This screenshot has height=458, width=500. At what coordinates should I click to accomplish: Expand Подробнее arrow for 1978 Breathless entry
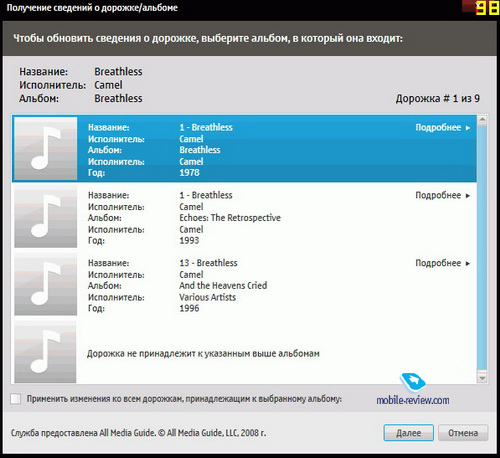tap(468, 128)
